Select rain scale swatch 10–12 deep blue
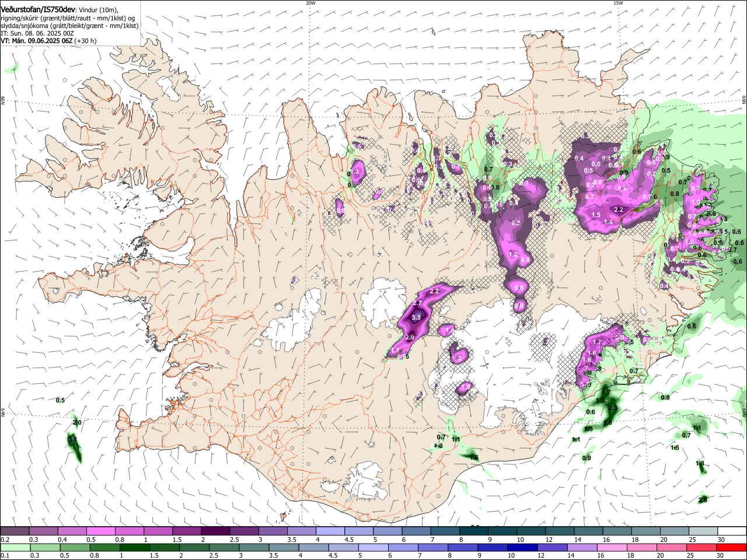The height and width of the screenshot is (560, 747). click(x=522, y=548)
